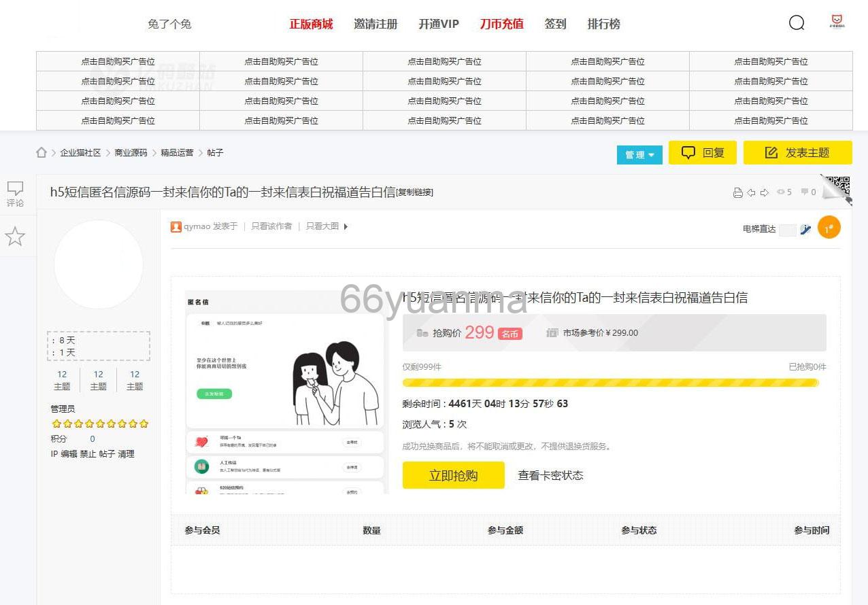Click the 发表主题 new topic button
The width and height of the screenshot is (868, 605).
tap(797, 152)
